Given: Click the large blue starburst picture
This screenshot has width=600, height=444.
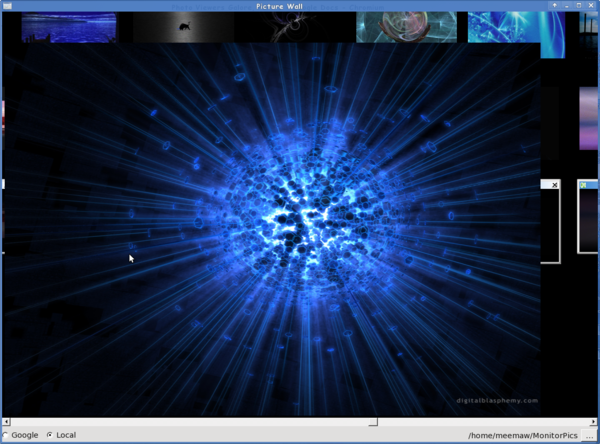Looking at the screenshot, I should (x=271, y=230).
